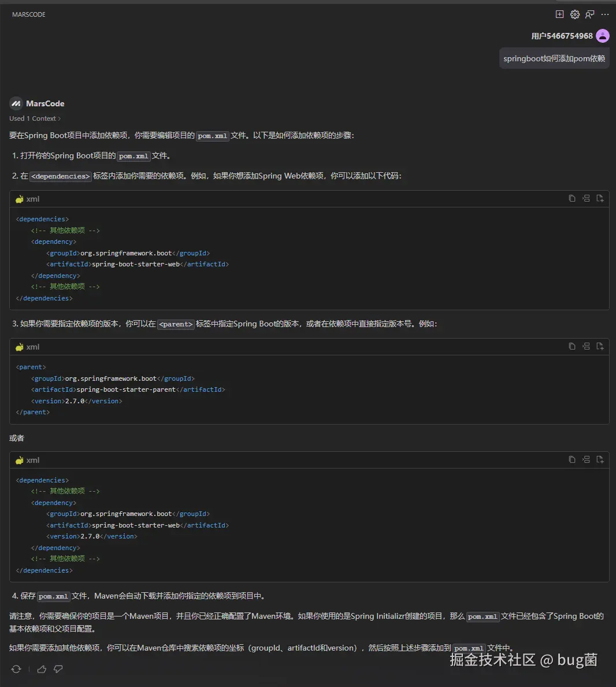This screenshot has height=687, width=616.
Task: Insert third xml code block at cursor
Action: [586, 459]
